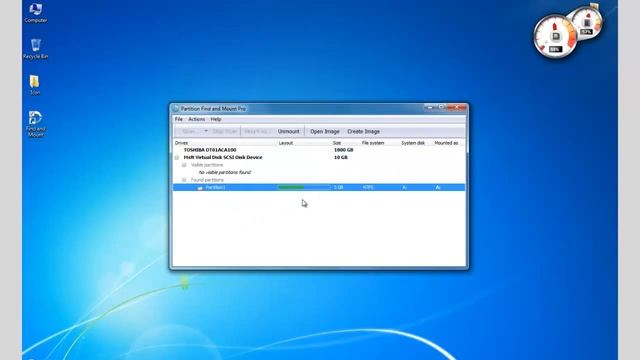Click the 10 GB size value
This screenshot has height=360, width=640.
pyautogui.click(x=341, y=157)
